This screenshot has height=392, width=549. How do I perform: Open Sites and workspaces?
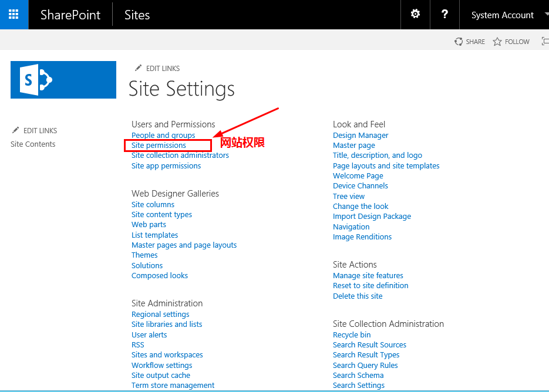tap(167, 355)
